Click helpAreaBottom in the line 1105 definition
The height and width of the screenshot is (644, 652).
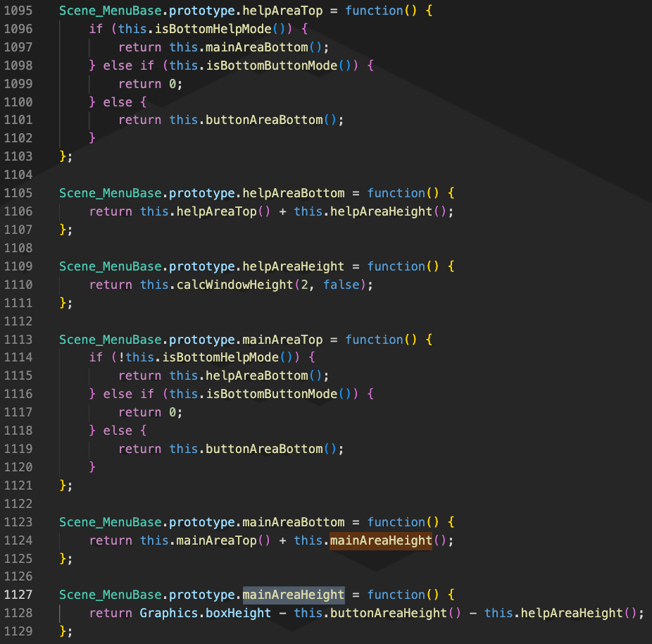pyautogui.click(x=293, y=193)
